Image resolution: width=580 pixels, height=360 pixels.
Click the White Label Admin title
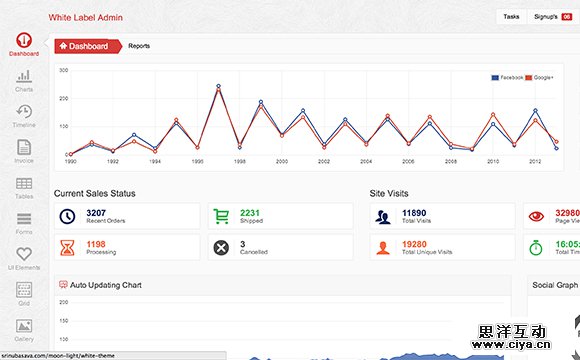coord(85,17)
